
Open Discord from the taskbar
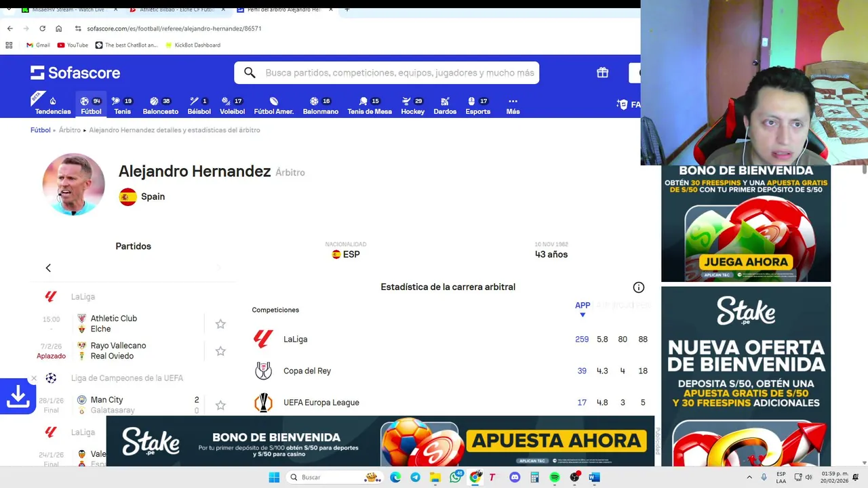pyautogui.click(x=514, y=477)
